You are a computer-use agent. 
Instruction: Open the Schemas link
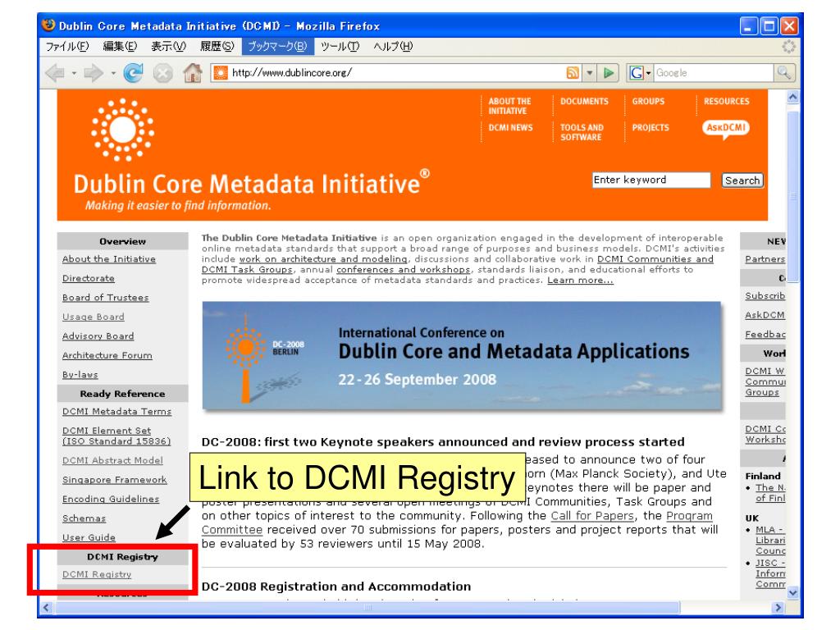(x=84, y=518)
